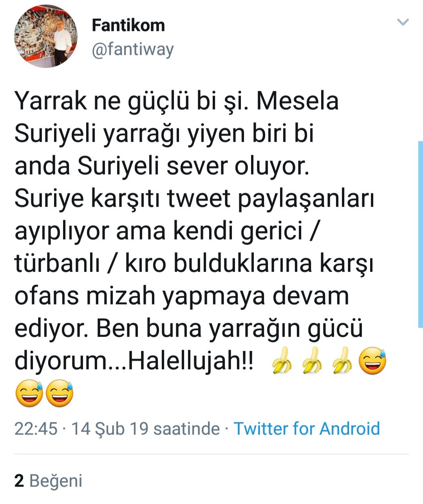423x504 pixels.
Task: Click the blue scrollbar on the right edge
Action: [x=421, y=234]
